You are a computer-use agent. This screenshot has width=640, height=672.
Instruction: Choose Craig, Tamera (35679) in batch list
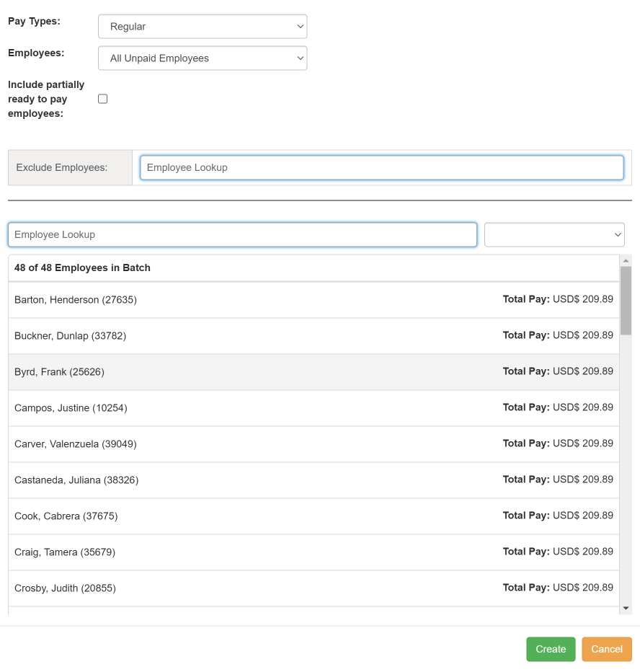[x=314, y=552]
